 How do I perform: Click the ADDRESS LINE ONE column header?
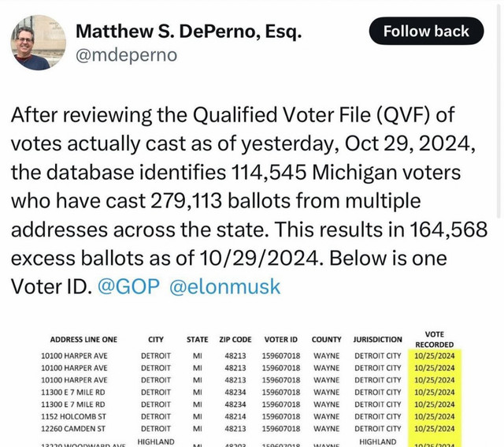(83, 340)
